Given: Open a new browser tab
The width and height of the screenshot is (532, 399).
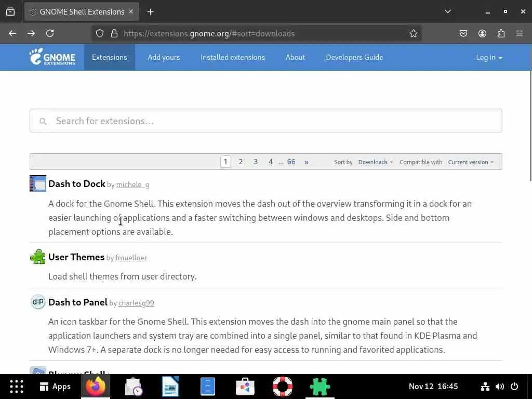Looking at the screenshot, I should (150, 12).
